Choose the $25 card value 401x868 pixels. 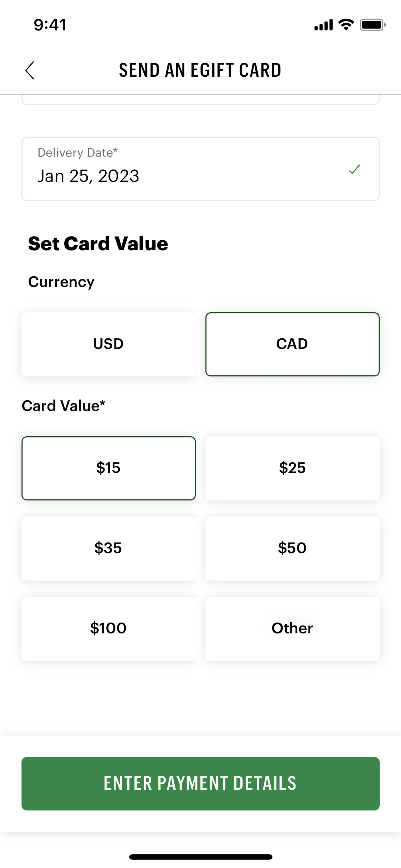point(292,468)
